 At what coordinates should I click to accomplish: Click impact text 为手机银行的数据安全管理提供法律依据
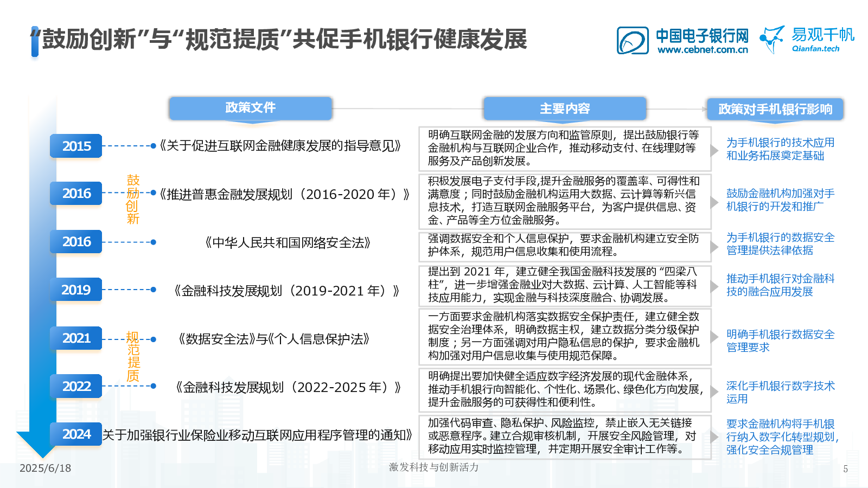pos(780,244)
